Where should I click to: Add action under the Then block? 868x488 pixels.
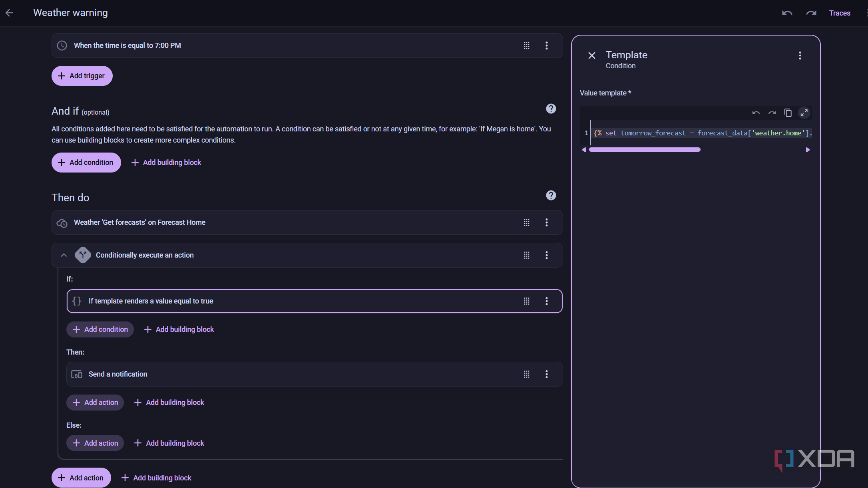point(95,403)
